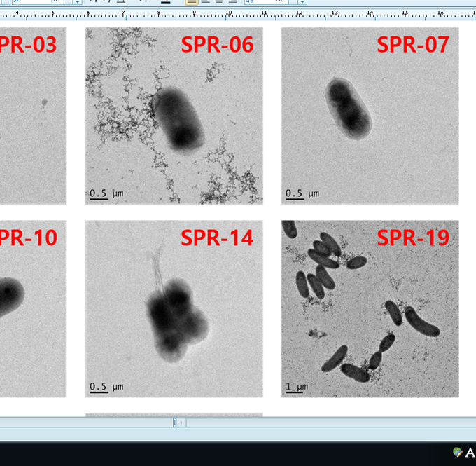This screenshot has height=466, width=476.
Task: Click the horizontal ruler at mark 10
Action: pos(229,13)
